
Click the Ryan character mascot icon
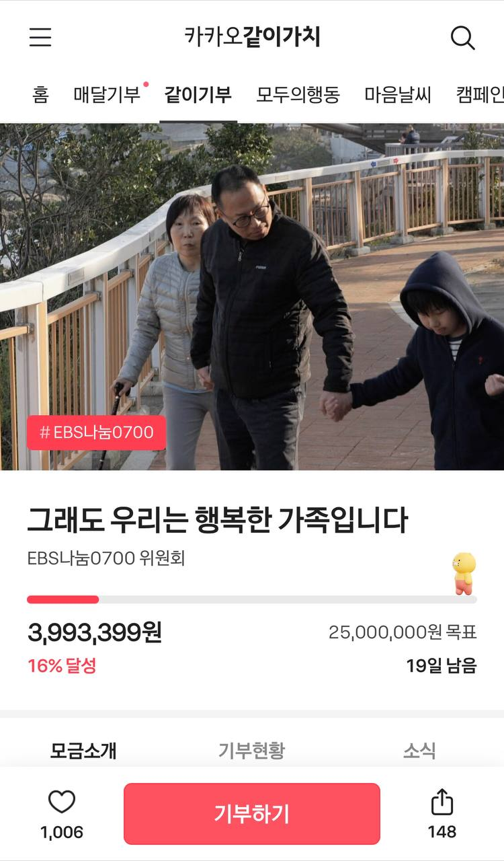coord(464,573)
